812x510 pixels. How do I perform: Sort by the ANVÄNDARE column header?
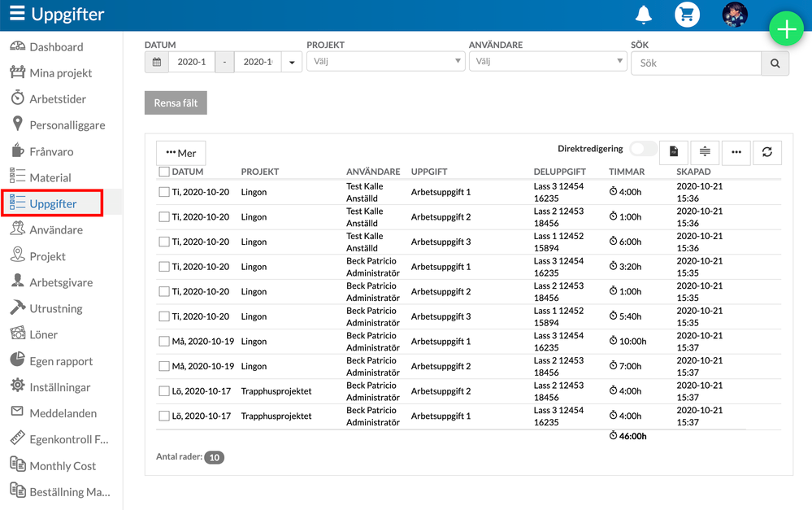click(373, 172)
